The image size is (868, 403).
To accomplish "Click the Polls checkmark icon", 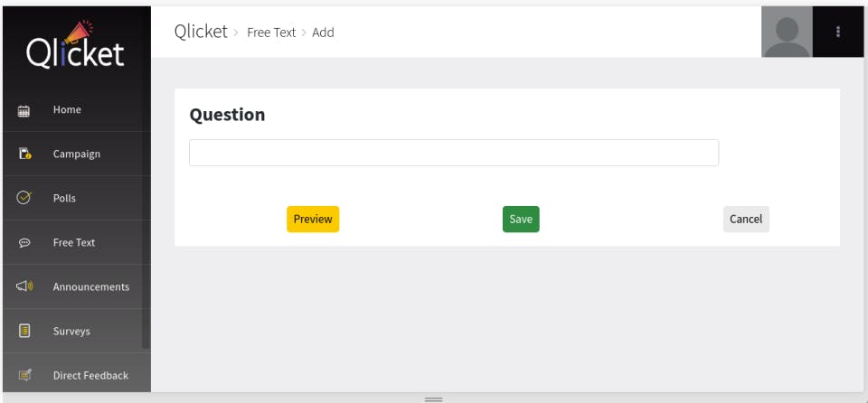I will [24, 198].
